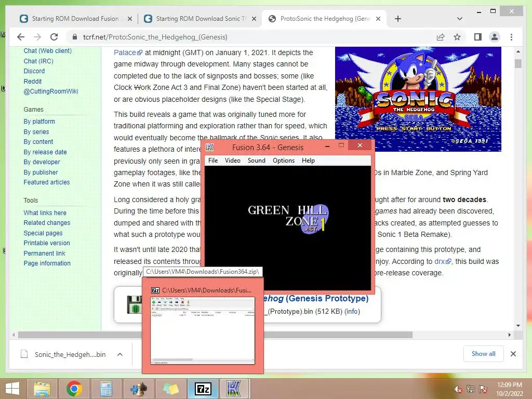Viewport: 532px width, 399px height.
Task: Click the vertical page scrollbar thumb
Action: (x=518, y=63)
